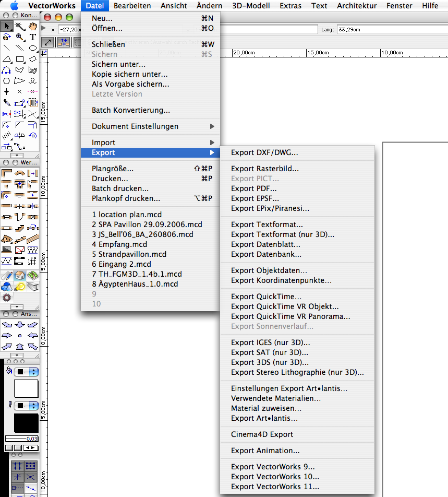Toggle snap to intersection constraint
Screen dimensions: 448x497
[x=31, y=477]
